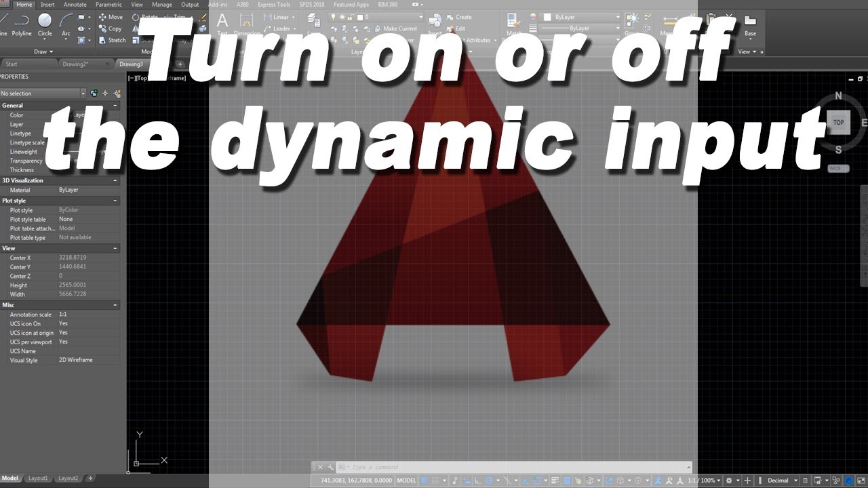Click Clean Screen icon in status bar

[861, 481]
